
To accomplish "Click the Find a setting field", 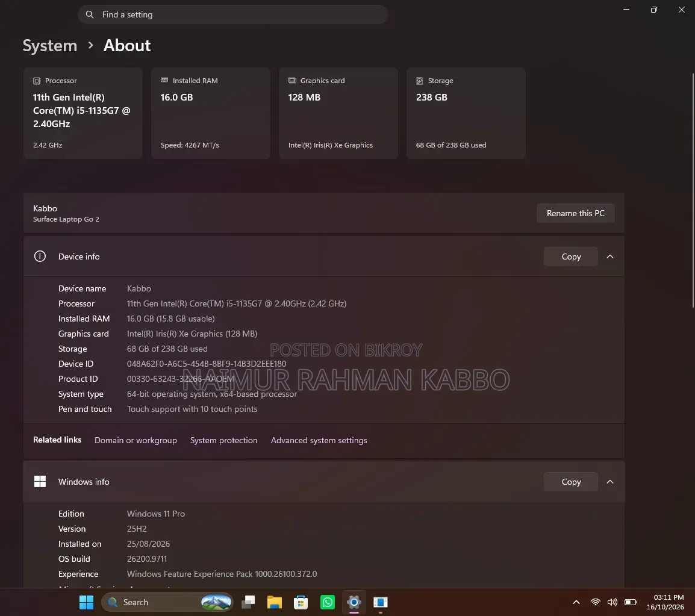I will (232, 14).
